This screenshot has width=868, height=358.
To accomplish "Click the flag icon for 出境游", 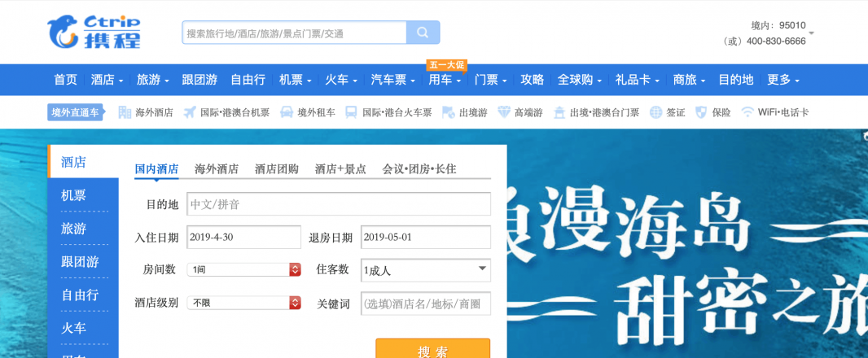I will [449, 112].
